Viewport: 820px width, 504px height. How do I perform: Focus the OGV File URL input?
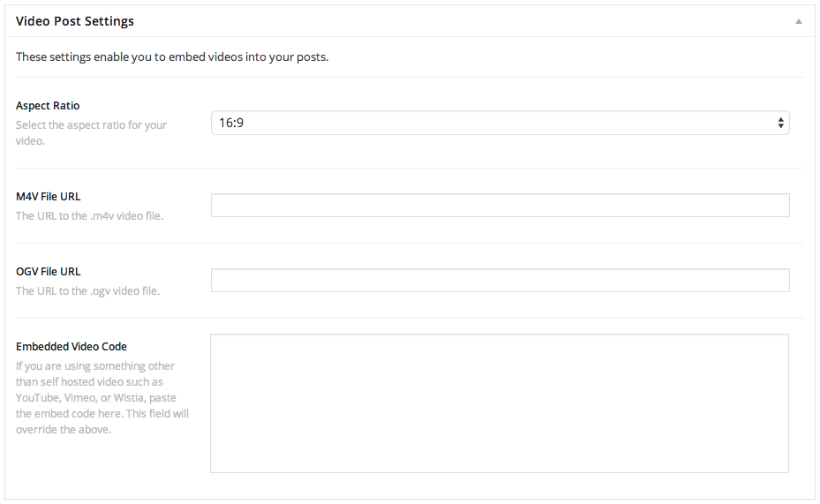pyautogui.click(x=500, y=281)
